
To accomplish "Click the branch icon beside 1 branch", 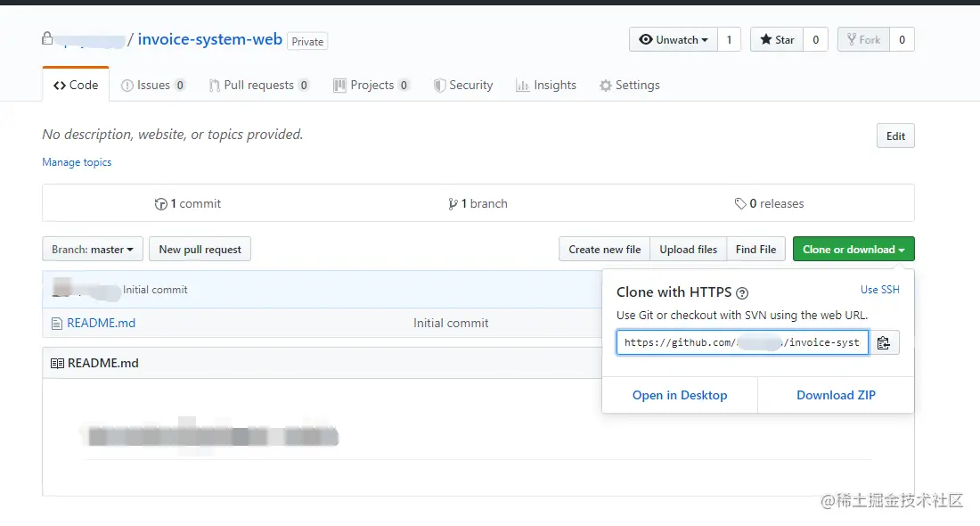I will click(453, 204).
